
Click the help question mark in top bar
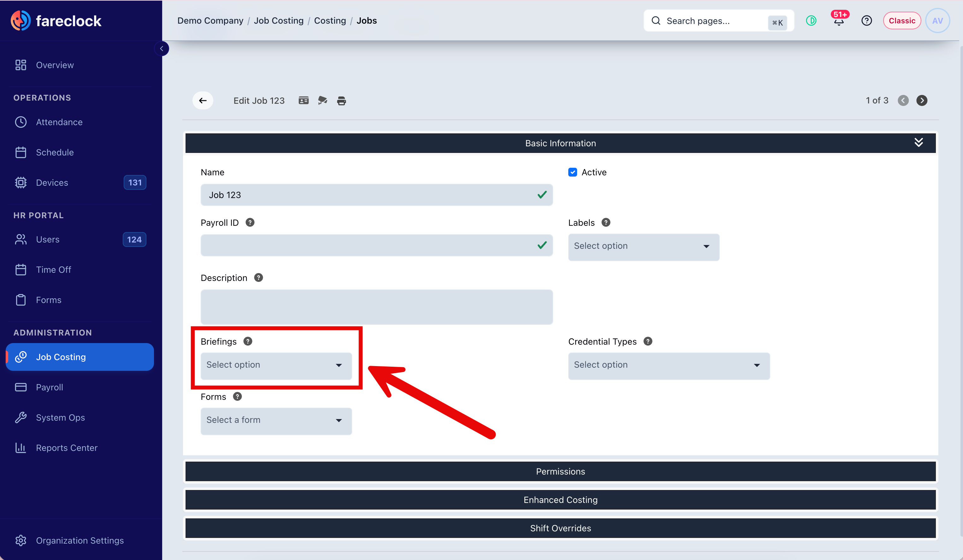(x=866, y=20)
